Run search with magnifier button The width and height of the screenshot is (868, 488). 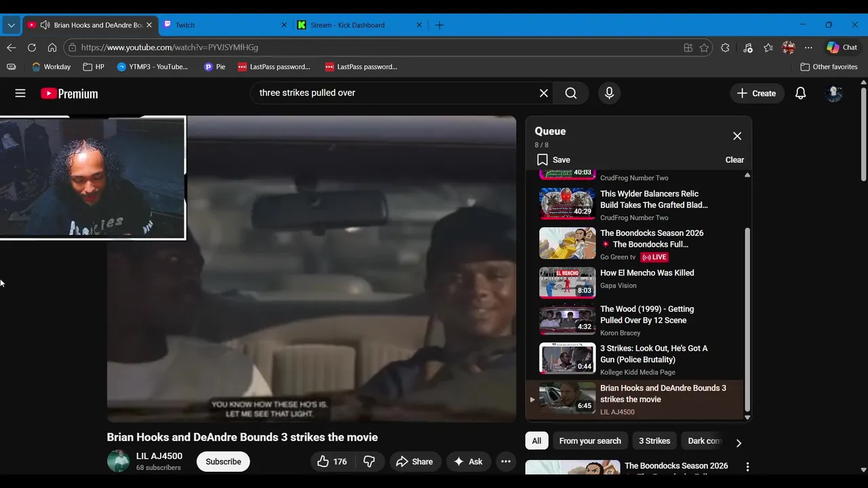pos(571,94)
